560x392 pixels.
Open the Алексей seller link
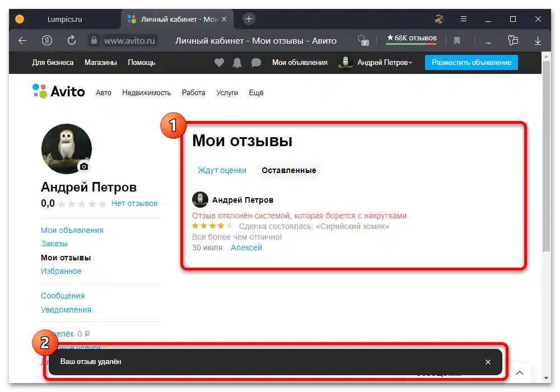click(246, 248)
